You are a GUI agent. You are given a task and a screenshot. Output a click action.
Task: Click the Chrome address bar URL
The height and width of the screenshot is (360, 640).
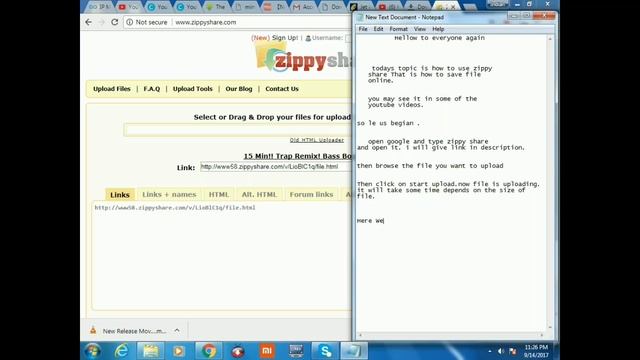coord(206,22)
